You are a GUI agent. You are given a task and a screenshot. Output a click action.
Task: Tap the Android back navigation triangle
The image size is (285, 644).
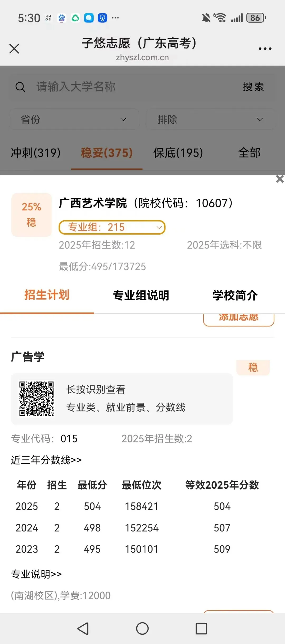pos(83,628)
